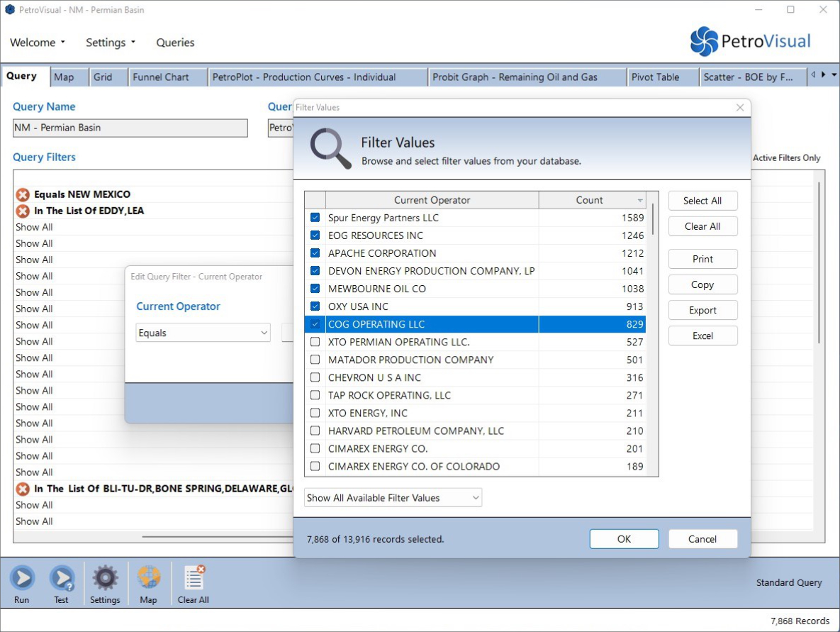The image size is (840, 632).
Task: Enable the CHEVRON U S A INC checkbox
Action: [315, 377]
